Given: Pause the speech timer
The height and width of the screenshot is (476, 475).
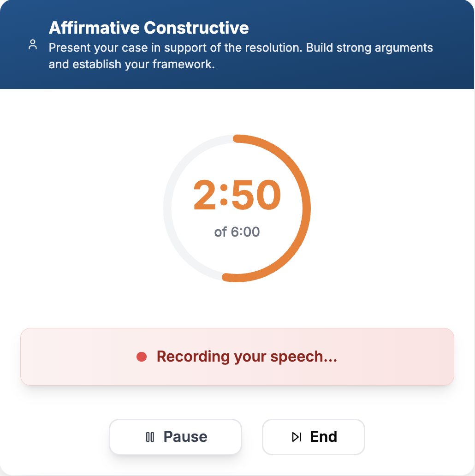Looking at the screenshot, I should pos(175,437).
